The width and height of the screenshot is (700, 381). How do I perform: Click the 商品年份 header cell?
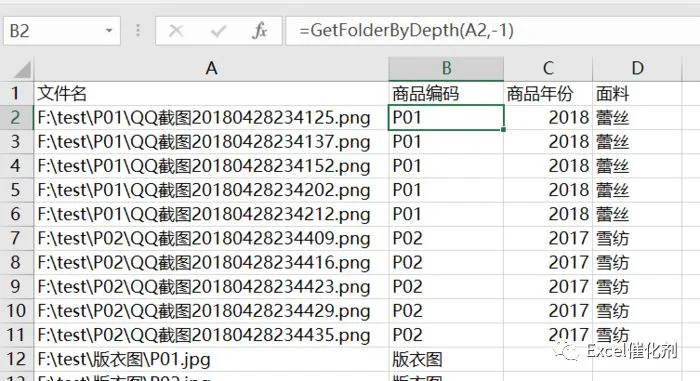pos(548,93)
